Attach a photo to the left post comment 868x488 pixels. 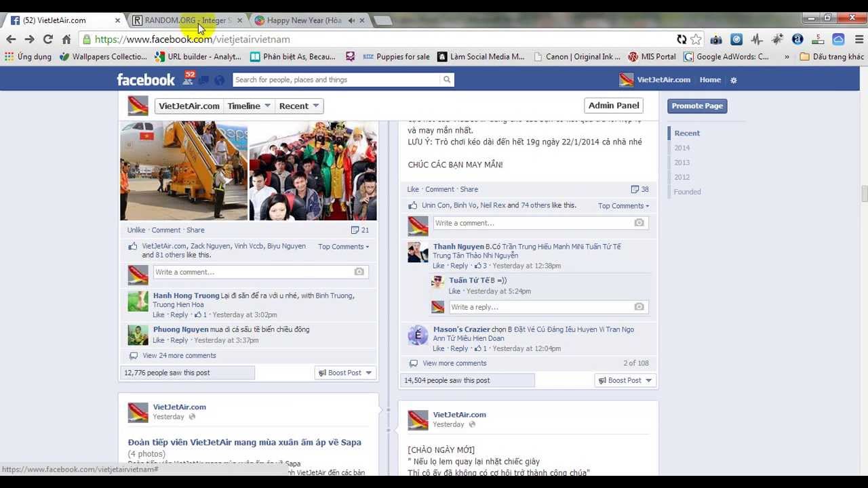[359, 272]
